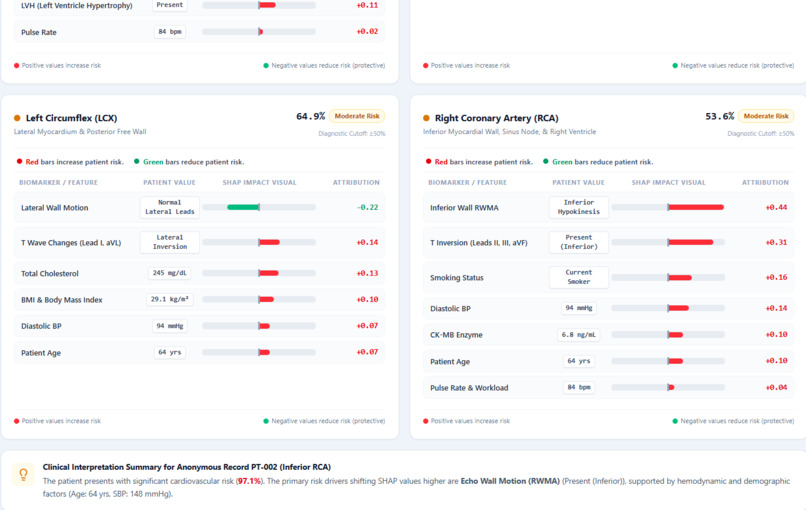Select the 'Inferior Hypokinesis' patient value

(579, 207)
